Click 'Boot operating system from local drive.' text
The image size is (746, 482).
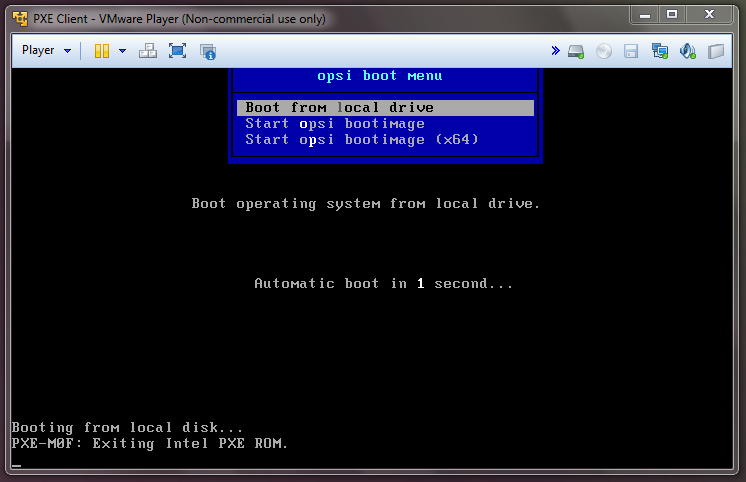pyautogui.click(x=365, y=204)
